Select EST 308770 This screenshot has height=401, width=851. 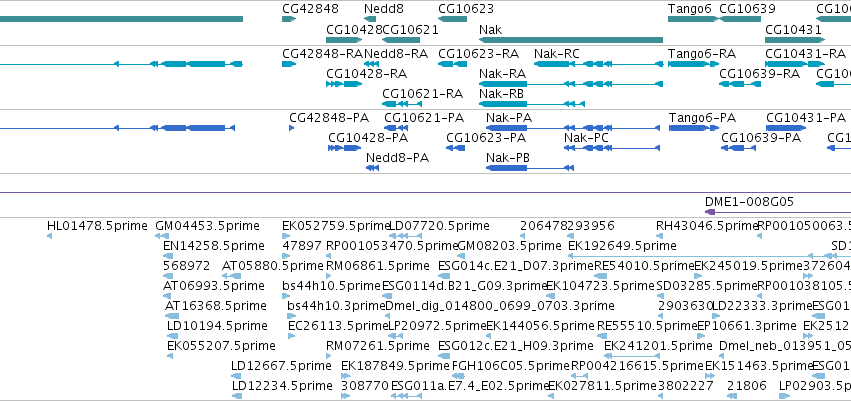coord(346,396)
